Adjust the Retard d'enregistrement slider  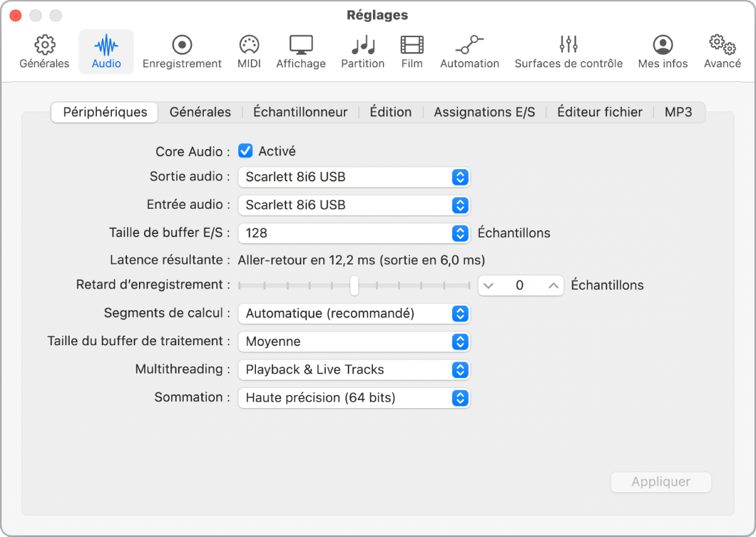tap(353, 285)
